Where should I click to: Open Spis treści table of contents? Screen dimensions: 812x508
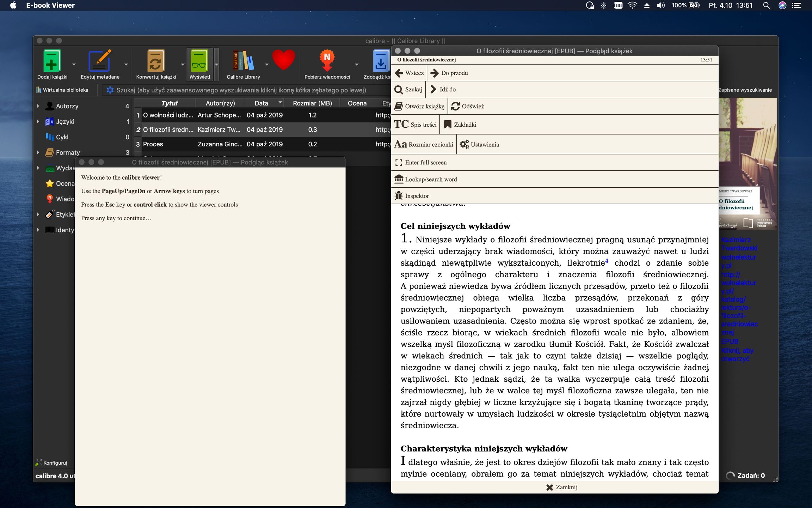[x=416, y=125]
